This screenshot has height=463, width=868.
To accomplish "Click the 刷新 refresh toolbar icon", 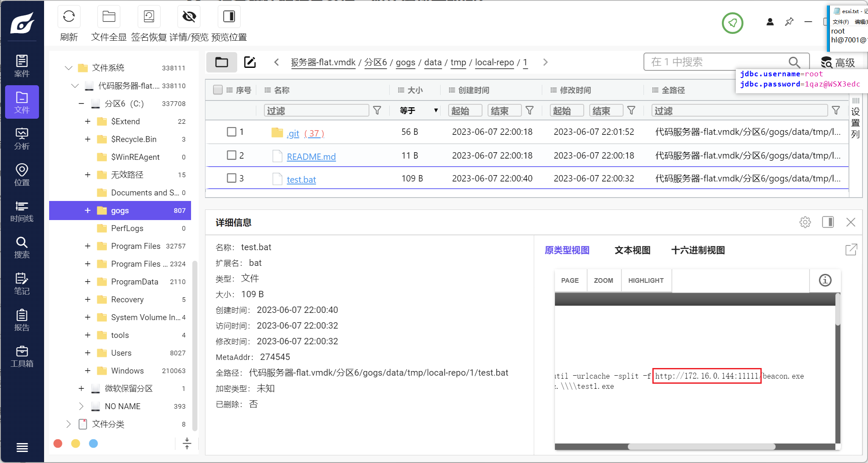I will click(x=69, y=17).
